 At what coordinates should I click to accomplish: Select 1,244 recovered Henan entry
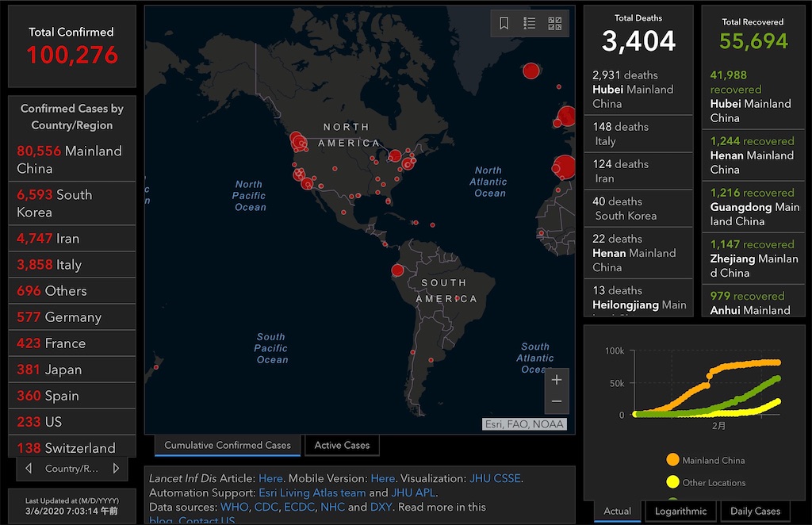(753, 155)
